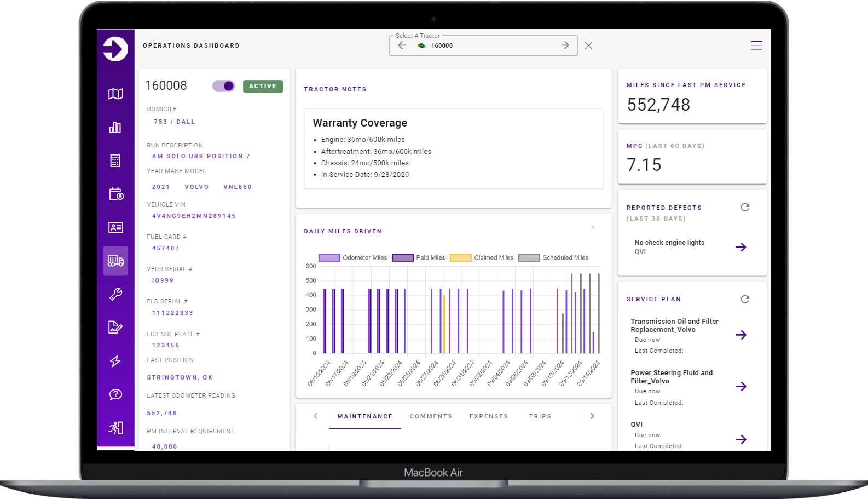This screenshot has width=868, height=499.
Task: Toggle the tractor 160008 active switch
Action: pos(224,86)
